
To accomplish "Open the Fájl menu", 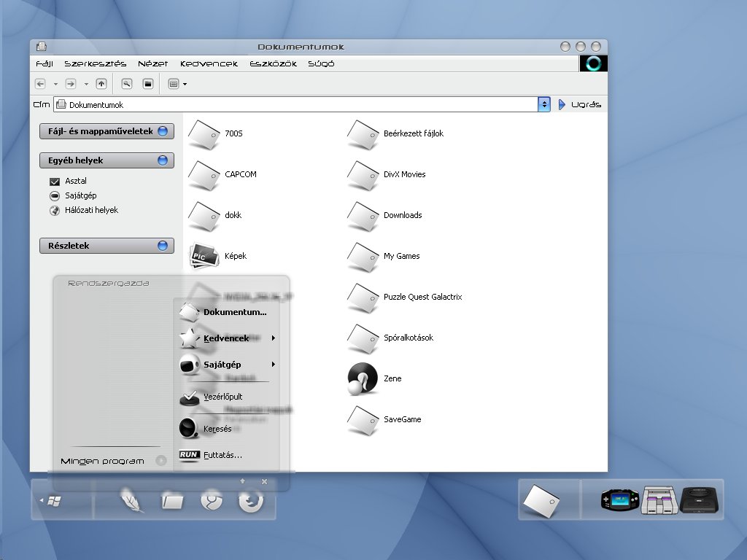I will coord(44,64).
